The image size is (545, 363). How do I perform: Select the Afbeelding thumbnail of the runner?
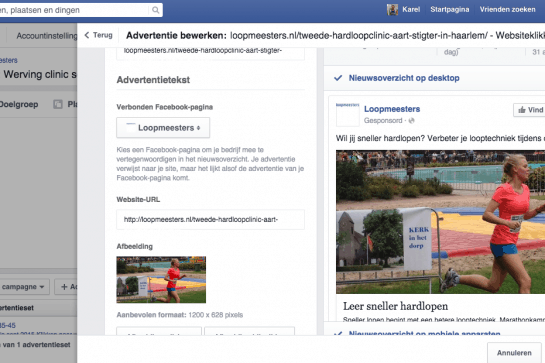(161, 280)
